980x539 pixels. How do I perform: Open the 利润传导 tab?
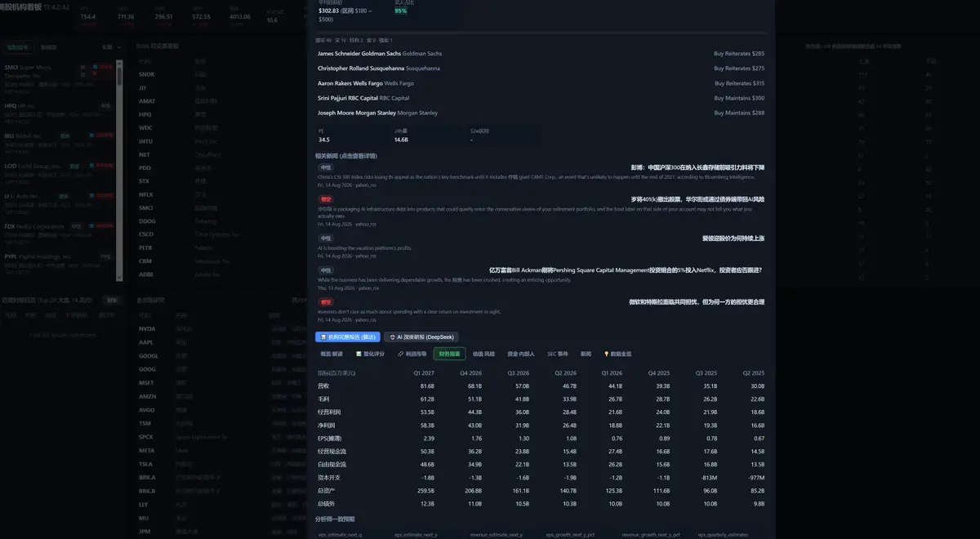pyautogui.click(x=412, y=354)
